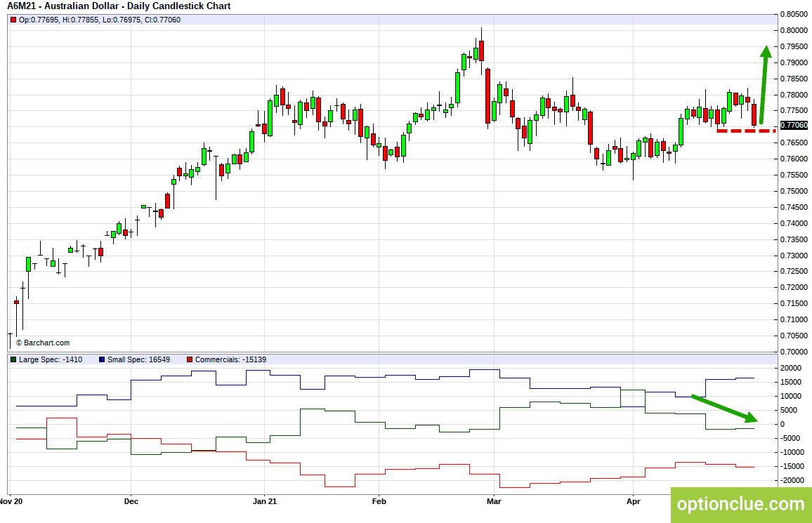Click the blue Small Spec legend square

[x=102, y=359]
